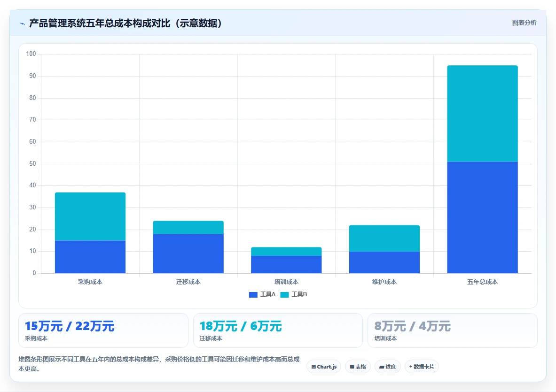Select the Chart.js tag chip
This screenshot has width=556, height=392.
click(324, 367)
